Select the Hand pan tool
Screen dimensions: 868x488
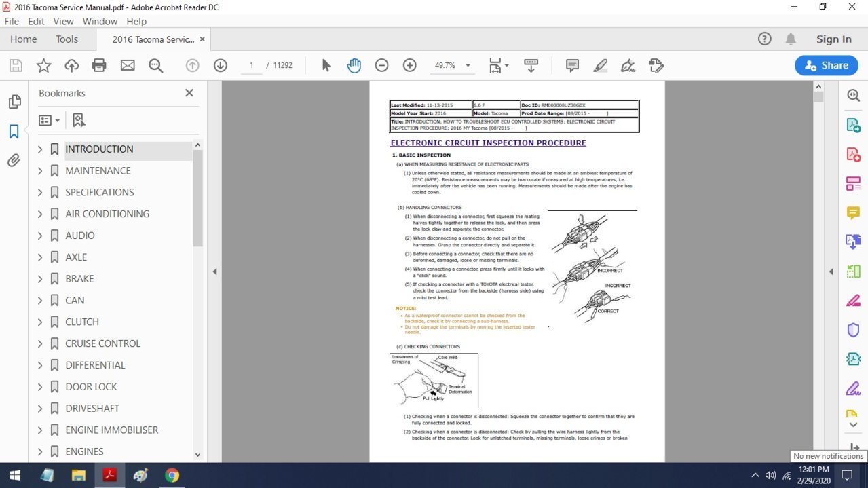pos(354,66)
